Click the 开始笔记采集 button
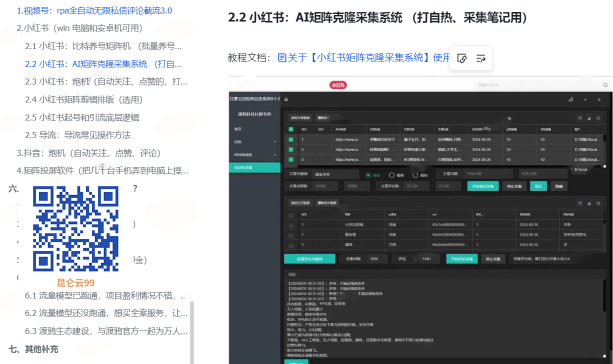 [x=483, y=186]
